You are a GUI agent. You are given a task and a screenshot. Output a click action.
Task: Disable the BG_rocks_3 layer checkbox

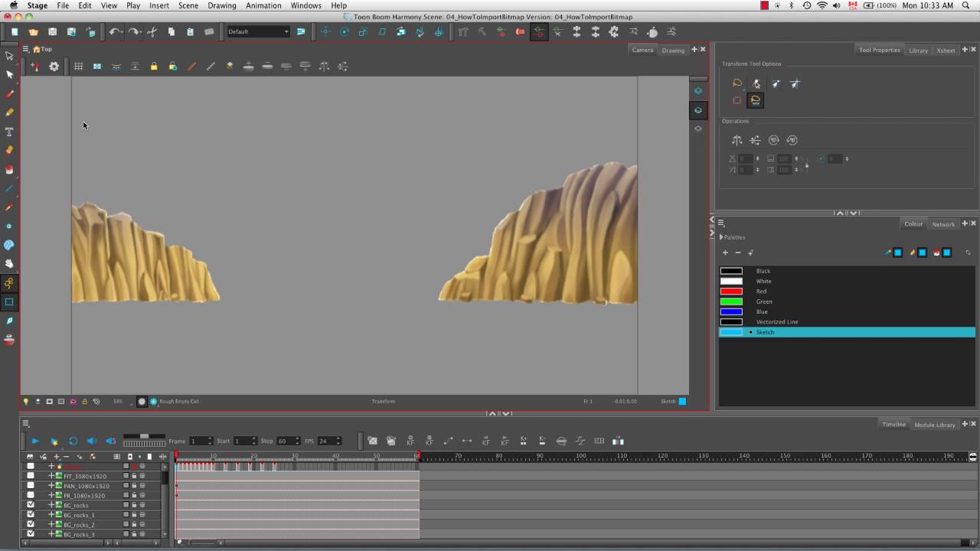click(31, 534)
